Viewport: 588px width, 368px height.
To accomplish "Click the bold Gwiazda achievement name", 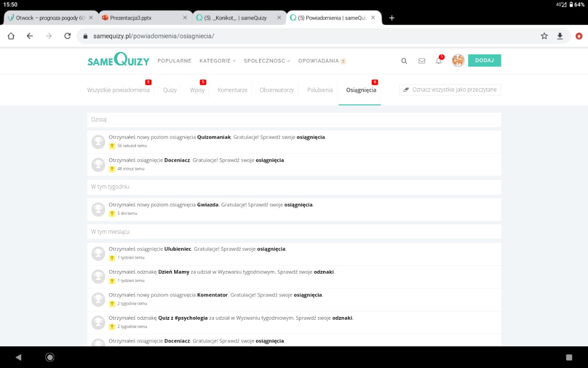I will 208,205.
